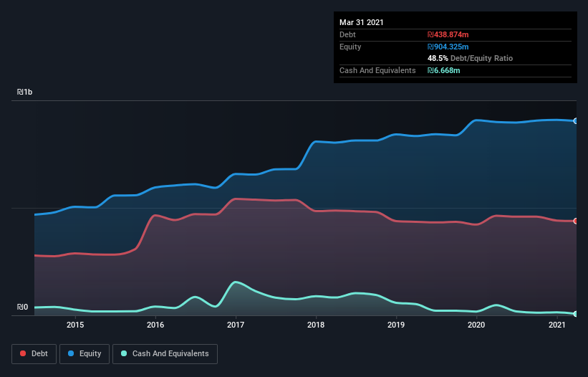Click the debt value ₪438.874m
This screenshot has width=588, height=377.
pyautogui.click(x=448, y=34)
